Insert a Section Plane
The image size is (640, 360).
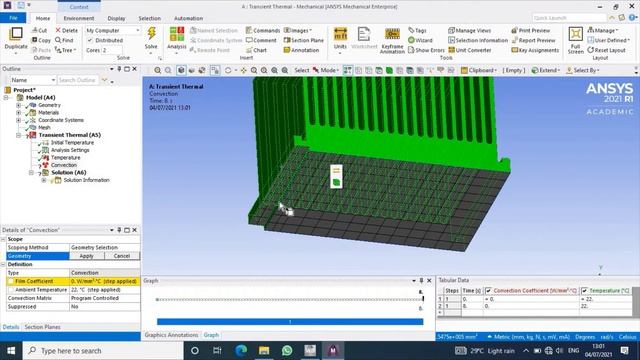tap(303, 40)
